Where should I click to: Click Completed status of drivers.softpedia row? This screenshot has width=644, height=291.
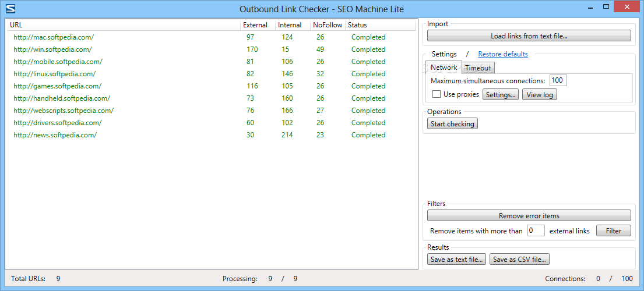[368, 123]
